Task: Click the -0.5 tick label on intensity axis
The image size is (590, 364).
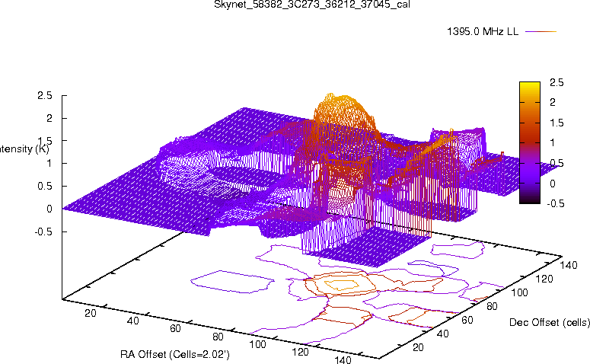Action: coord(43,231)
